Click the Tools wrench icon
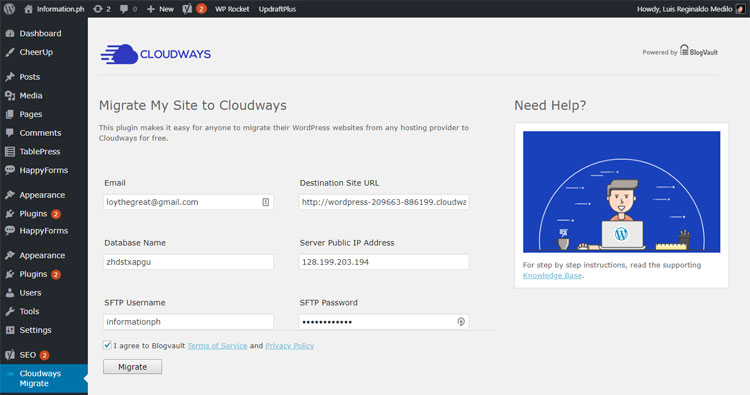750x395 pixels. [x=10, y=311]
